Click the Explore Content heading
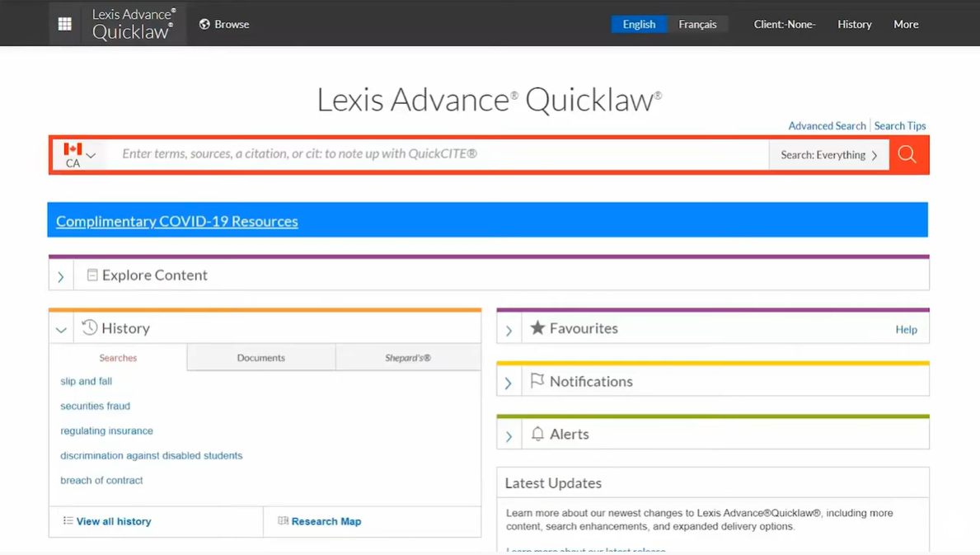 pos(154,275)
